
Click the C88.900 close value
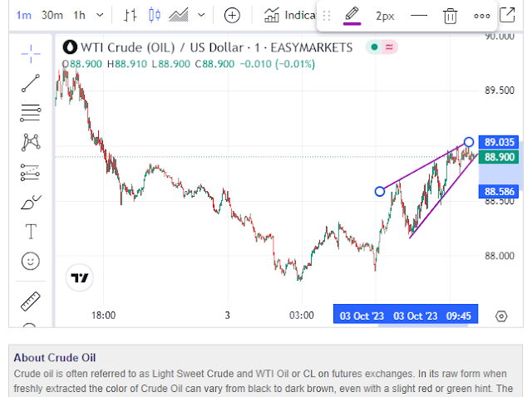[214, 64]
